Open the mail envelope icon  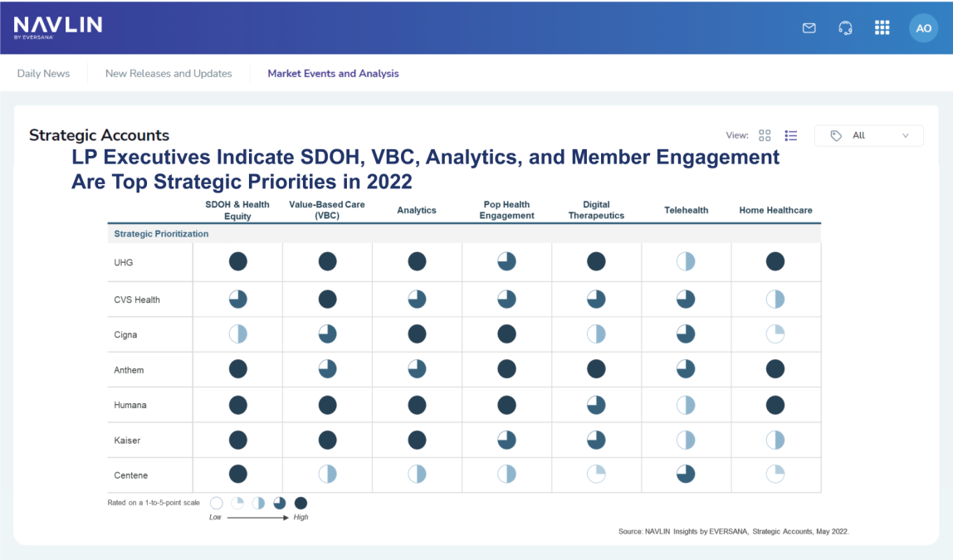[809, 28]
